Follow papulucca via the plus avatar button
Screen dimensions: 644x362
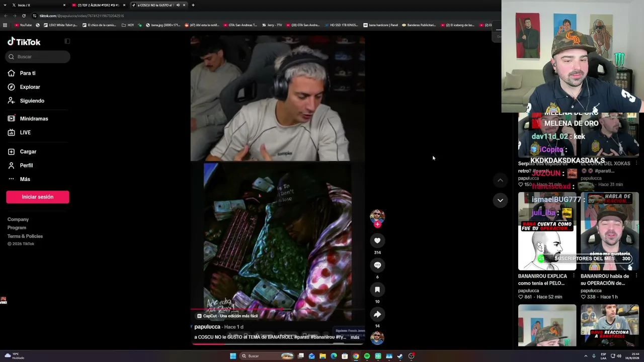coord(377,224)
